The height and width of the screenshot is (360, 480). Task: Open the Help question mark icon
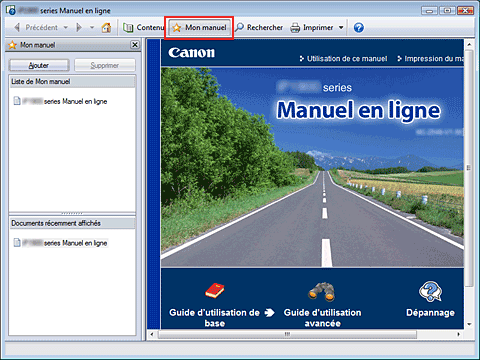(x=359, y=28)
